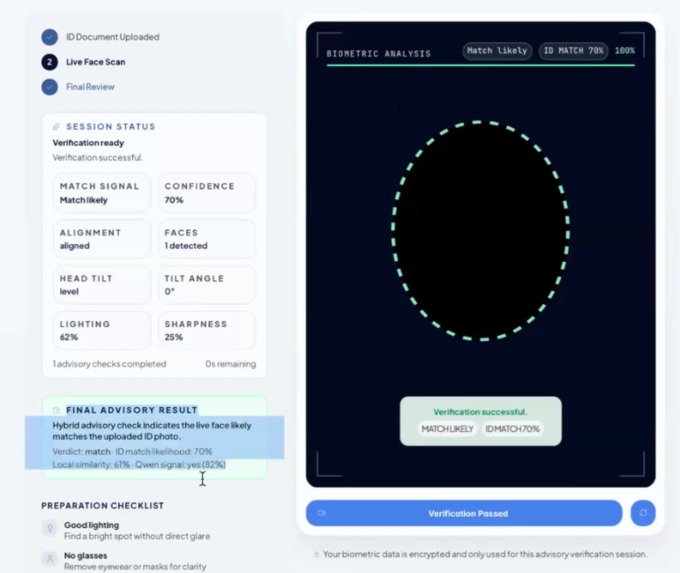
Task: Click the Good lighting bulb icon
Action: coord(50,528)
